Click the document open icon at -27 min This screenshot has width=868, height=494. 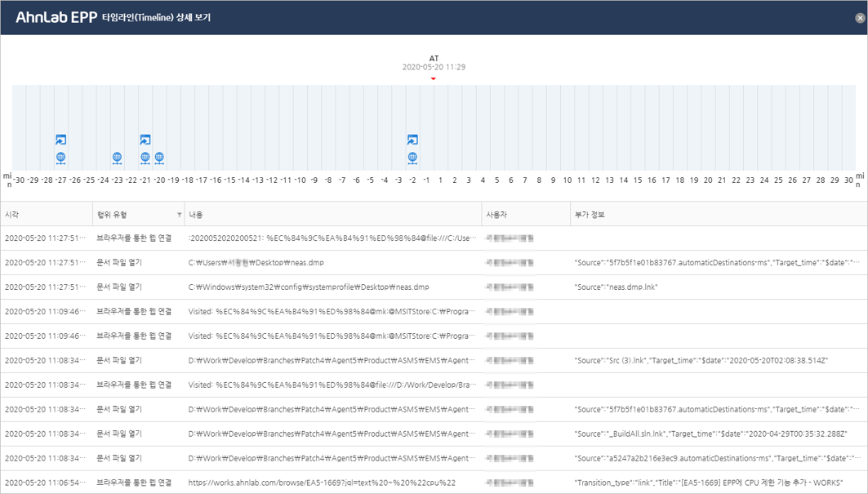(x=60, y=140)
